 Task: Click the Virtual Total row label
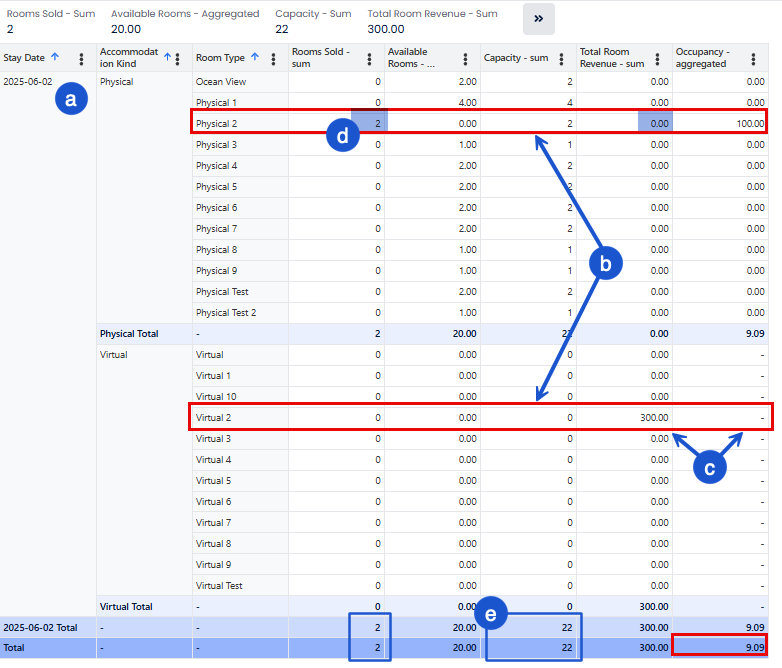tap(125, 607)
